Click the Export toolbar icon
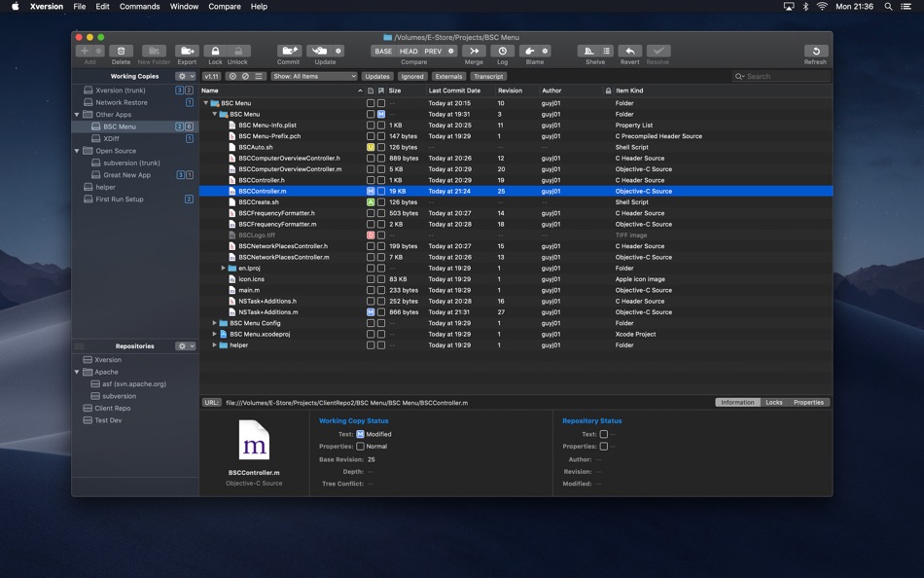924x578 pixels. [x=187, y=51]
